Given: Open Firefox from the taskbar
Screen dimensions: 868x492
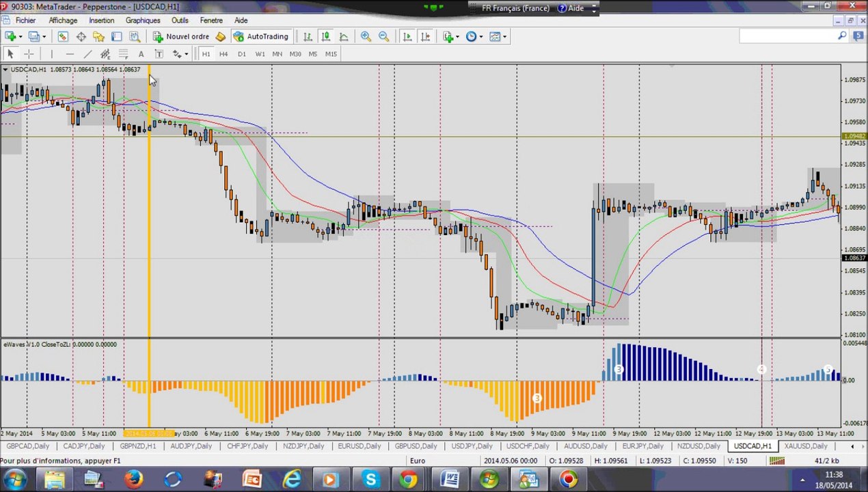Looking at the screenshot, I should click(134, 480).
